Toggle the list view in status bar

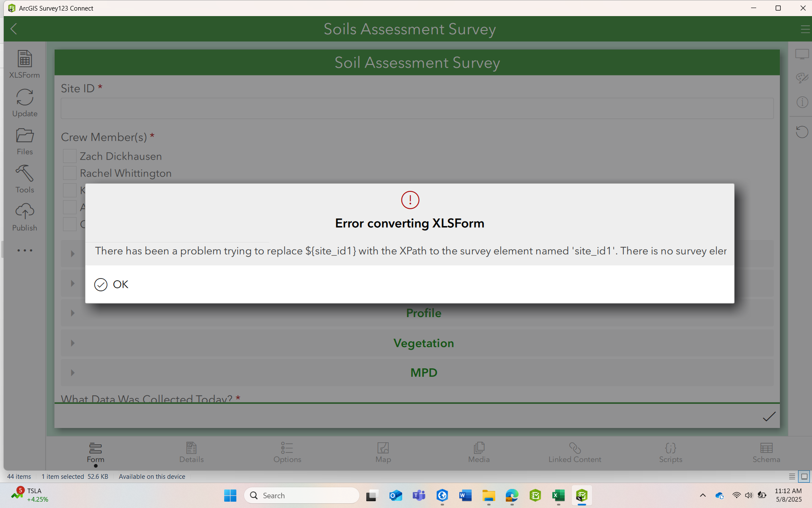(793, 476)
